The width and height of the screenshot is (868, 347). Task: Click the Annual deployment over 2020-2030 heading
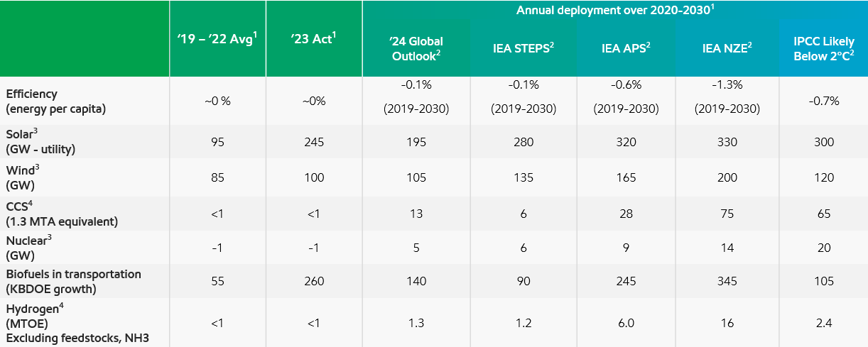click(x=615, y=10)
